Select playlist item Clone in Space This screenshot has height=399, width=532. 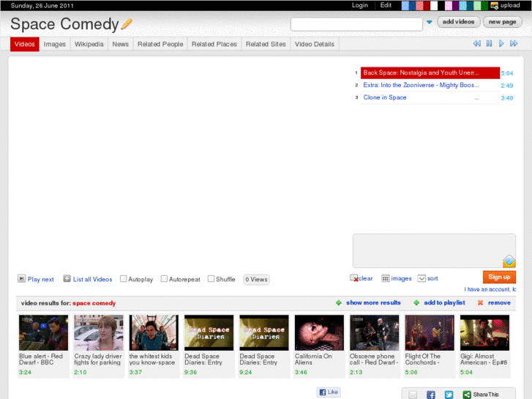click(x=430, y=97)
